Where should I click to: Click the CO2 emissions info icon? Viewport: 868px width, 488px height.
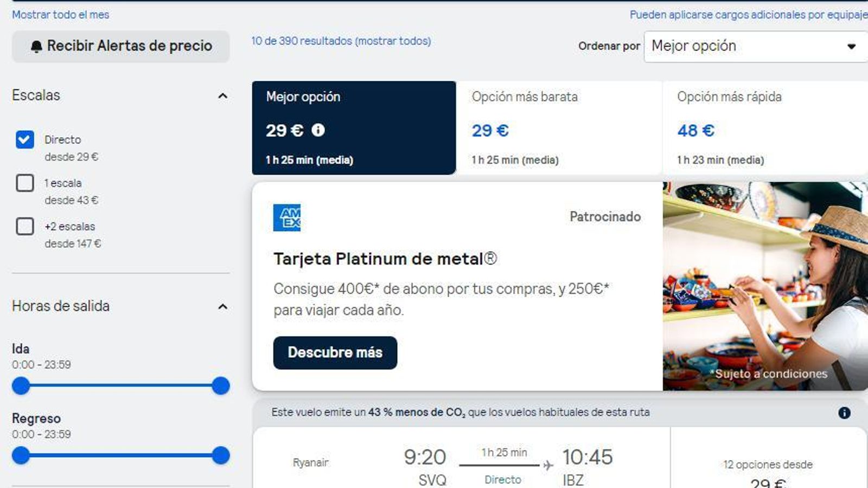(x=845, y=413)
